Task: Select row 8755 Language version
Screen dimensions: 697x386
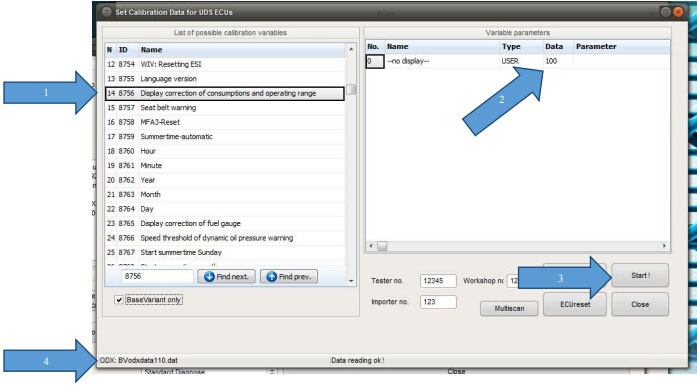Action: (x=225, y=79)
